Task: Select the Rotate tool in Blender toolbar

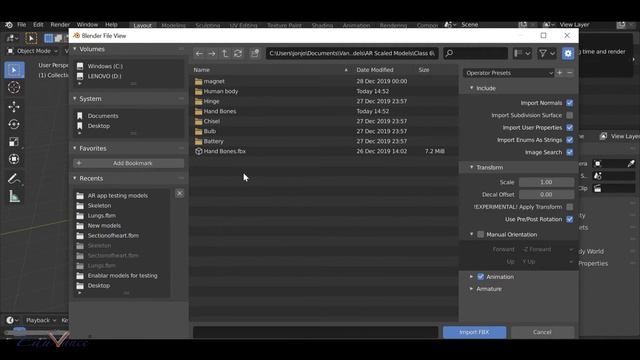Action: (x=14, y=124)
